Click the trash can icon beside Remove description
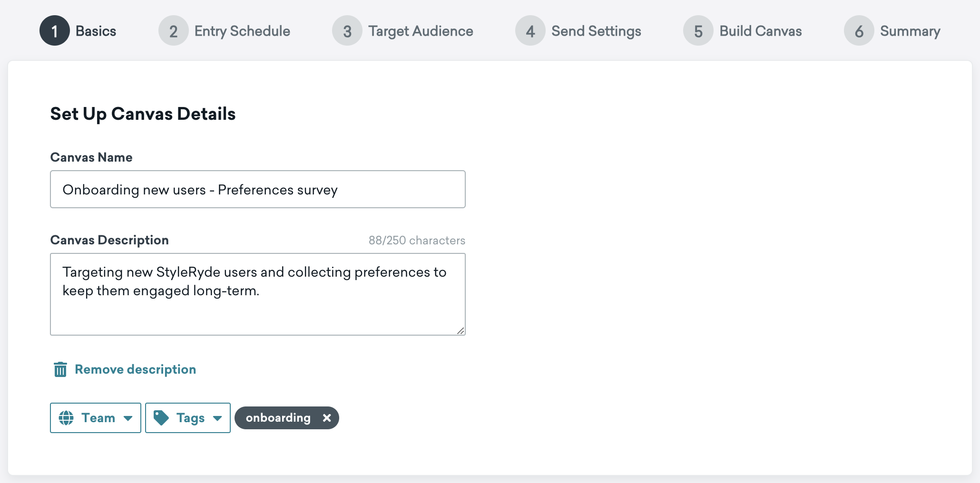This screenshot has width=980, height=483. [x=60, y=369]
